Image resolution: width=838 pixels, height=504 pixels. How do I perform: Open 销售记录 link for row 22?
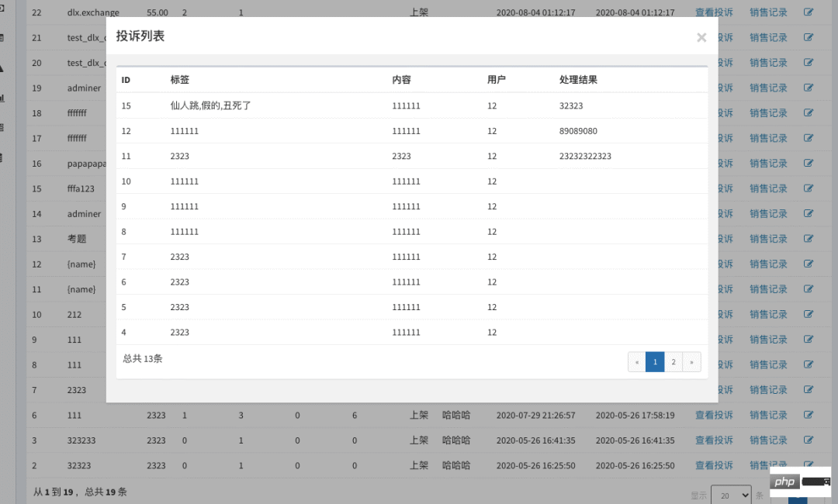[768, 12]
